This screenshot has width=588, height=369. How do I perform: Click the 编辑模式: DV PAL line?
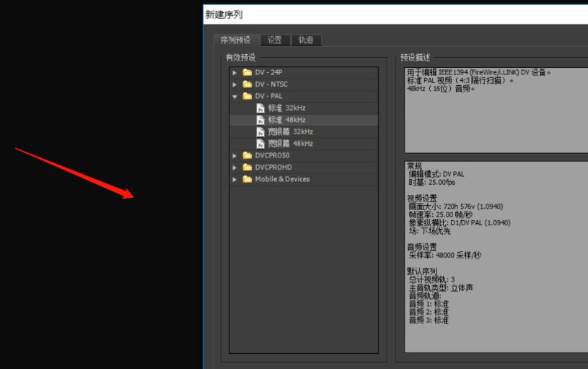pyautogui.click(x=436, y=174)
